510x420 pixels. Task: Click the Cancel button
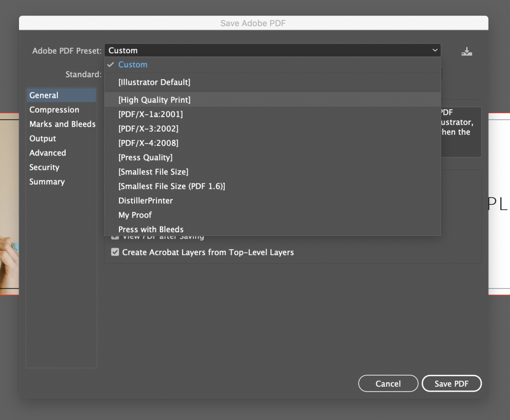click(388, 384)
